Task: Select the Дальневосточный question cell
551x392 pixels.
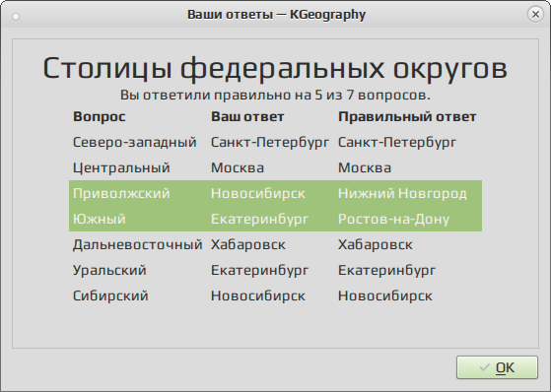Action: coord(138,245)
